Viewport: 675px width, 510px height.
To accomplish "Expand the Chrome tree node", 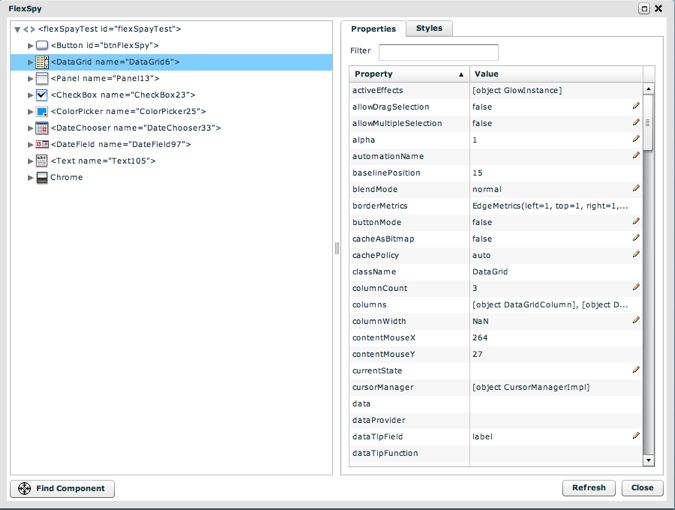I will [30, 178].
